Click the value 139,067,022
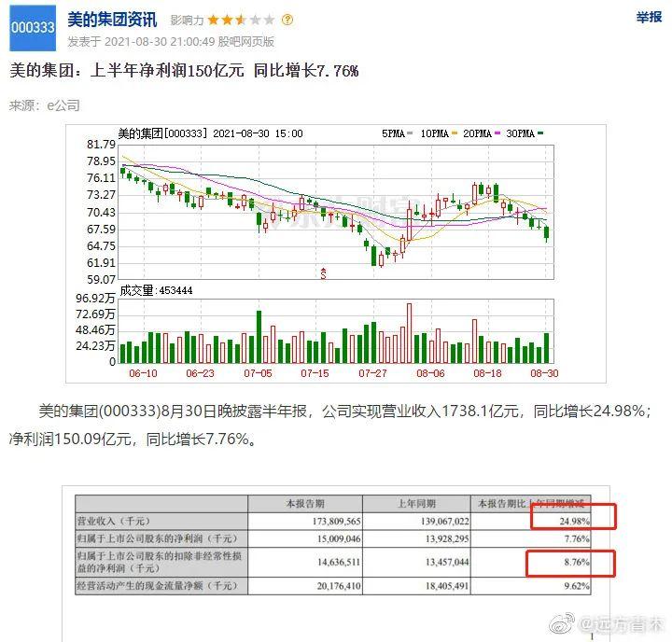Screen dimensions: 672x642 445,521
